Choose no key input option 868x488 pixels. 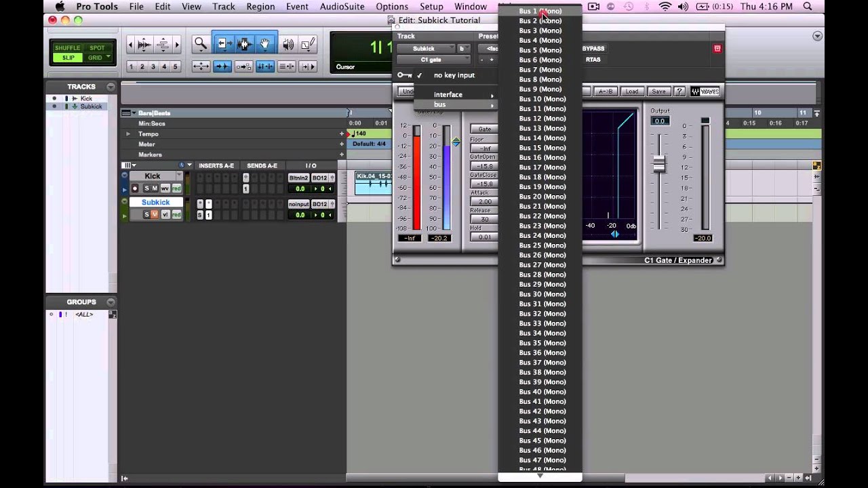pyautogui.click(x=456, y=75)
